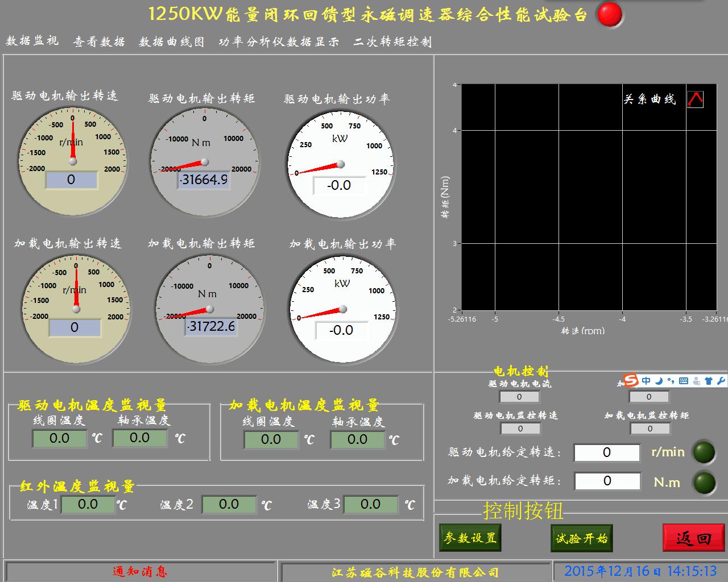
Task: Click the 驱动电机给定转速 input field
Action: pyautogui.click(x=607, y=452)
